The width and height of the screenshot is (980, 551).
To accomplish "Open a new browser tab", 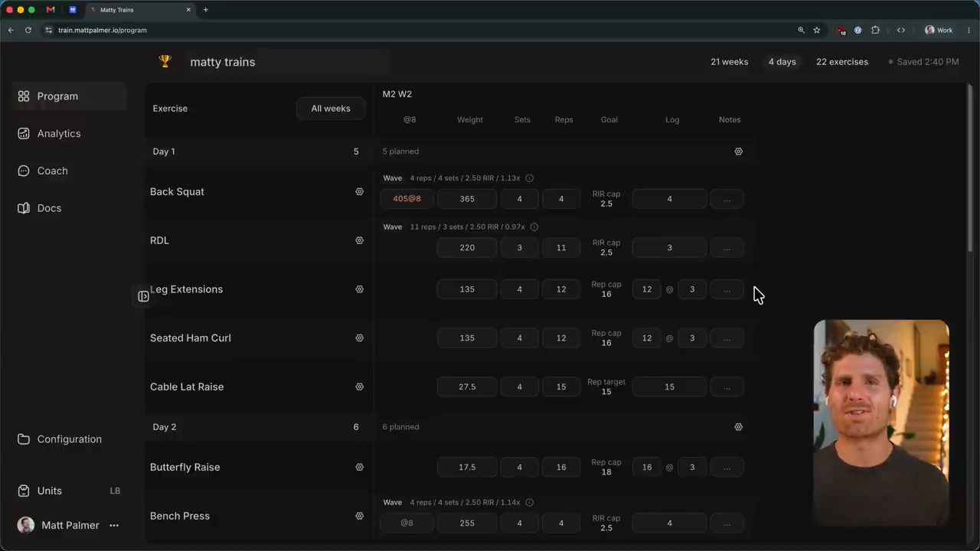I will 206,10.
